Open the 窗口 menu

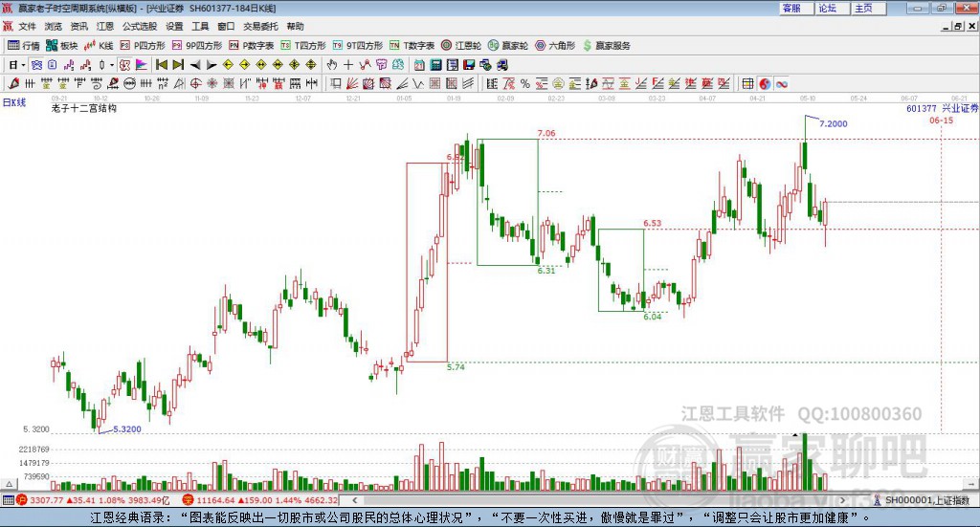coord(226,26)
